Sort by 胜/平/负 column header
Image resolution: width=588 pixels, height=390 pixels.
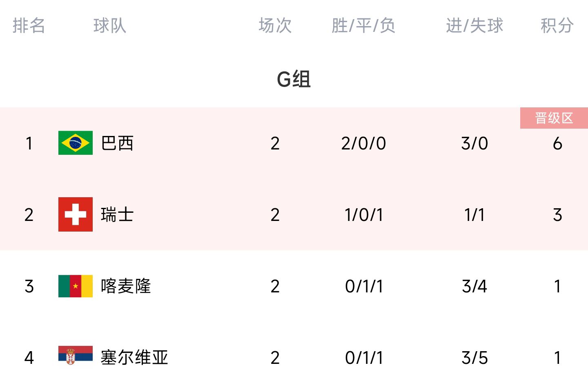coord(363,25)
